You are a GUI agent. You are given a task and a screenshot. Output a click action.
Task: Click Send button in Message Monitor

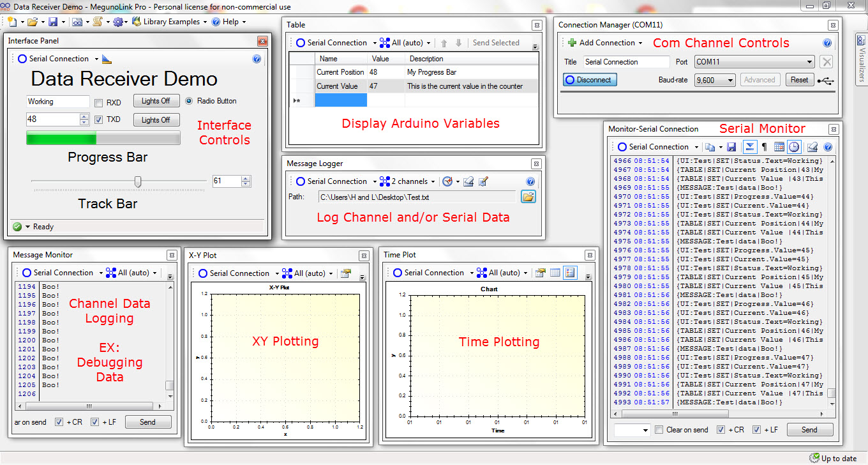147,422
